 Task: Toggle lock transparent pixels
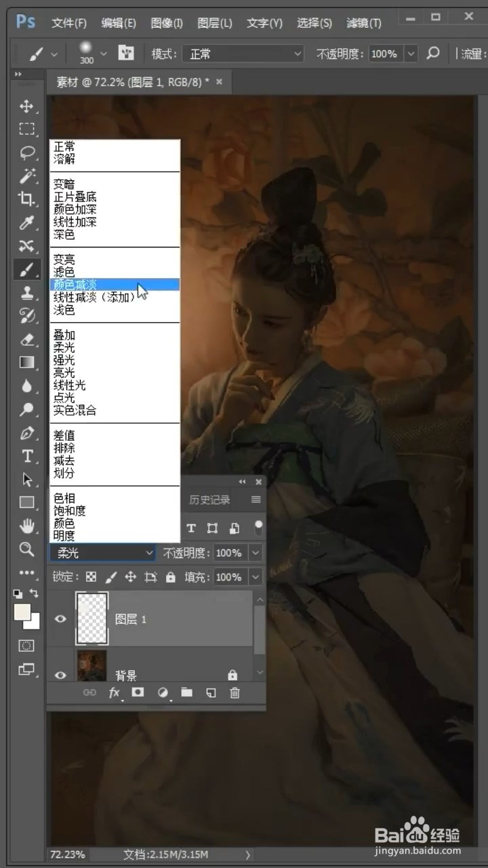coord(91,577)
